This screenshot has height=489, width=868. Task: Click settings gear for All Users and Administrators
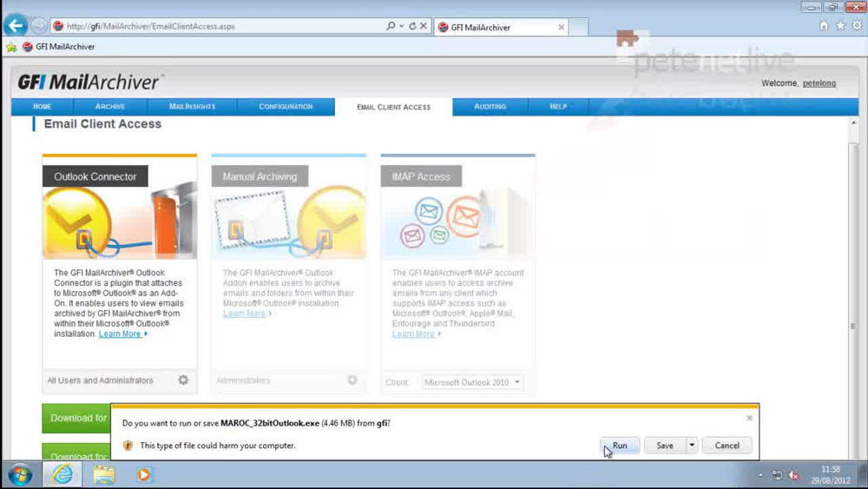coord(183,380)
